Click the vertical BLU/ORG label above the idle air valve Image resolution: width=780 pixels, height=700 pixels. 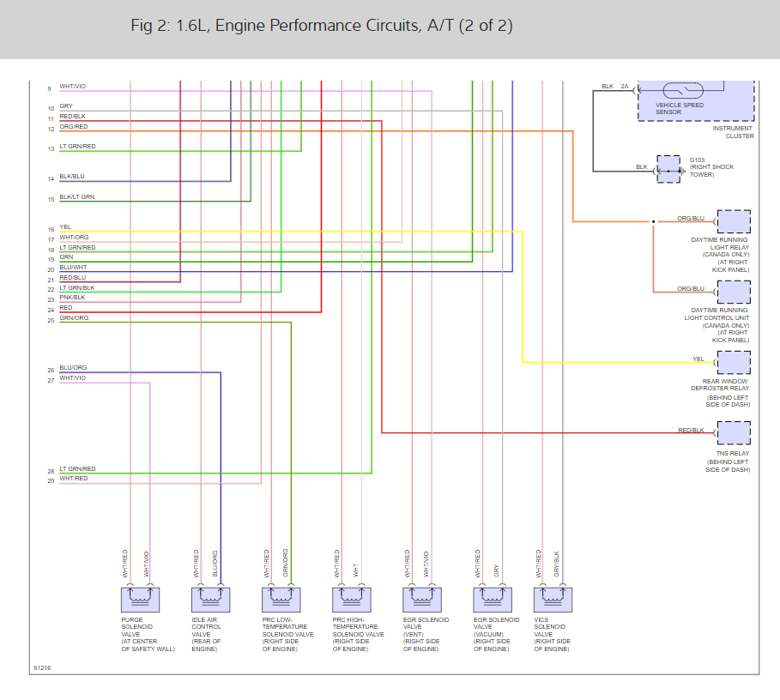click(215, 564)
